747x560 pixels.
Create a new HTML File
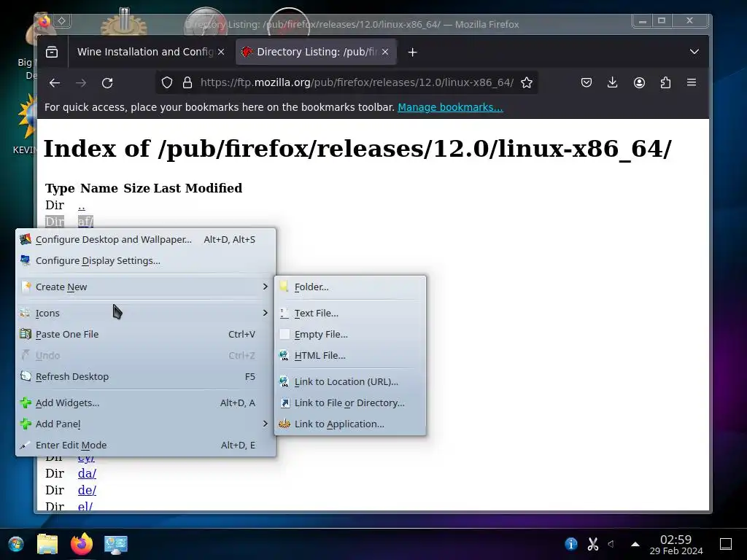(x=350, y=355)
